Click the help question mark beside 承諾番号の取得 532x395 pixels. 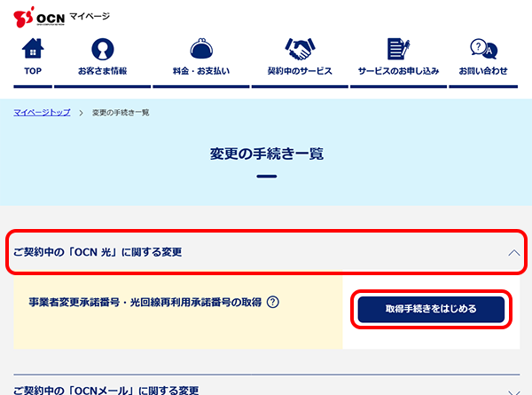coord(273,302)
